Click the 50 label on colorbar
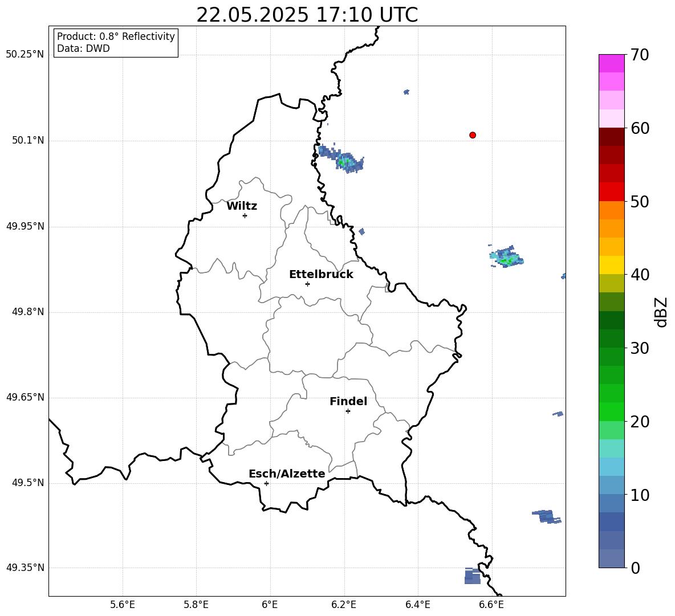 pyautogui.click(x=640, y=201)
